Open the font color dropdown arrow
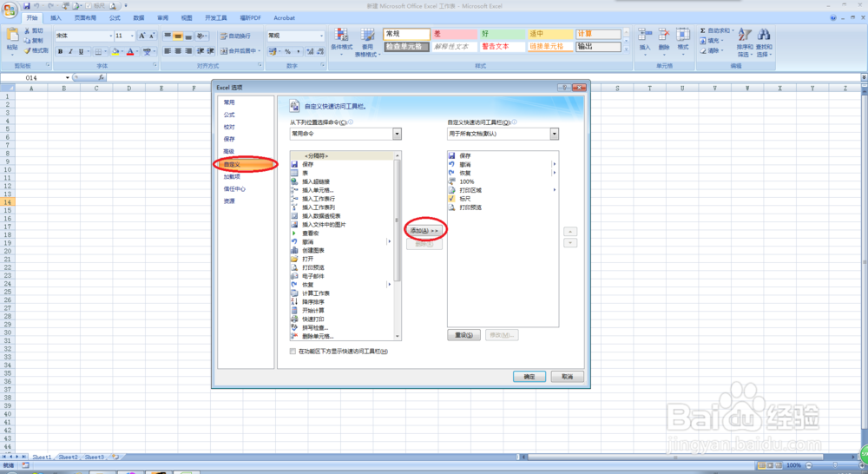Screen dimensions: 868x474 click(x=137, y=51)
